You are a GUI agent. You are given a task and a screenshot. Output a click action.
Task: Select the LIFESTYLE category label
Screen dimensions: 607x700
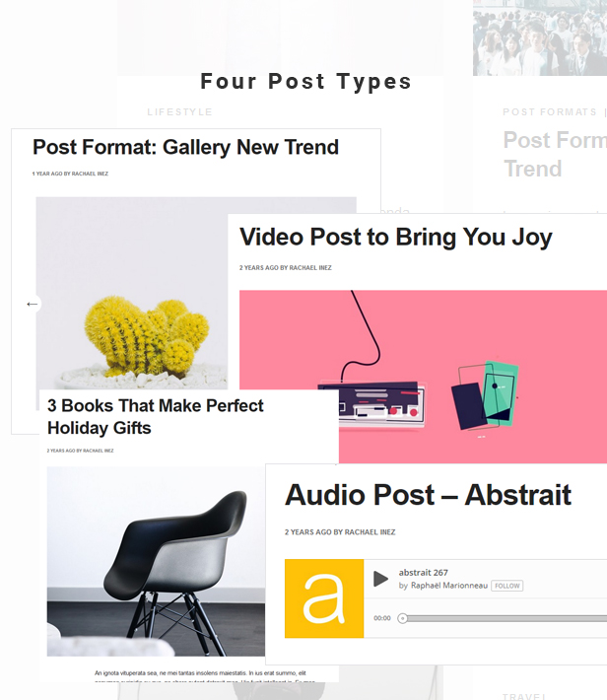pyautogui.click(x=180, y=112)
